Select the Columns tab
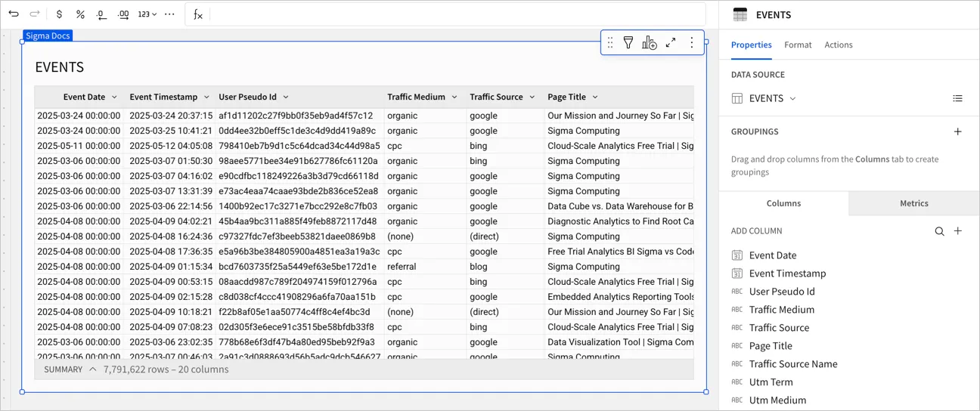 783,203
